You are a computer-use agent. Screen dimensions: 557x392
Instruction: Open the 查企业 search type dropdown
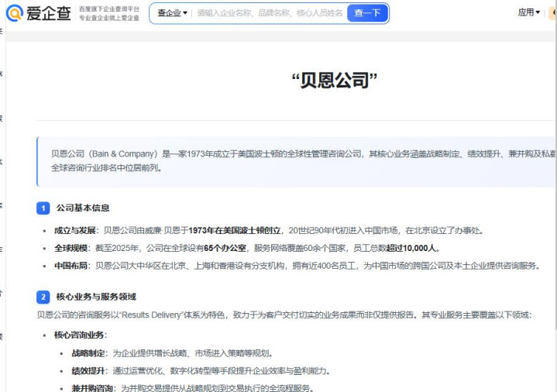172,13
